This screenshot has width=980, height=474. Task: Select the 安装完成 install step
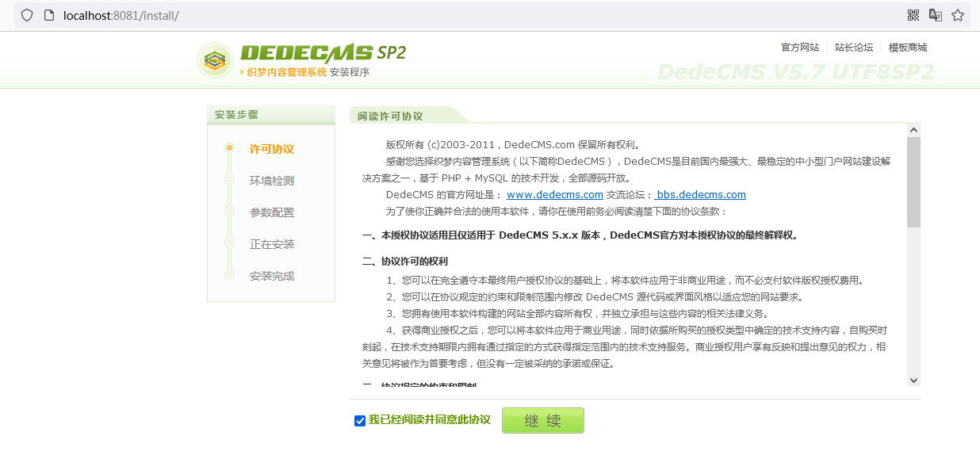[x=272, y=276]
